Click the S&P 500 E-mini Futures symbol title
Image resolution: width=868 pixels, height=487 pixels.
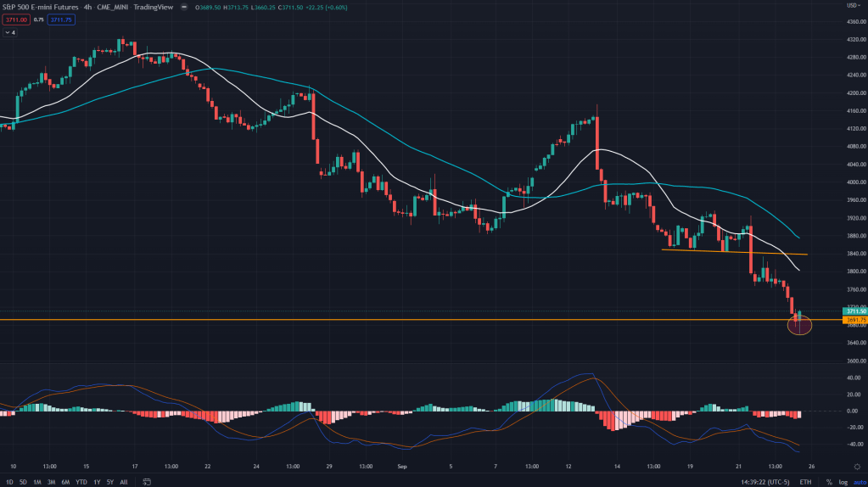(42, 8)
